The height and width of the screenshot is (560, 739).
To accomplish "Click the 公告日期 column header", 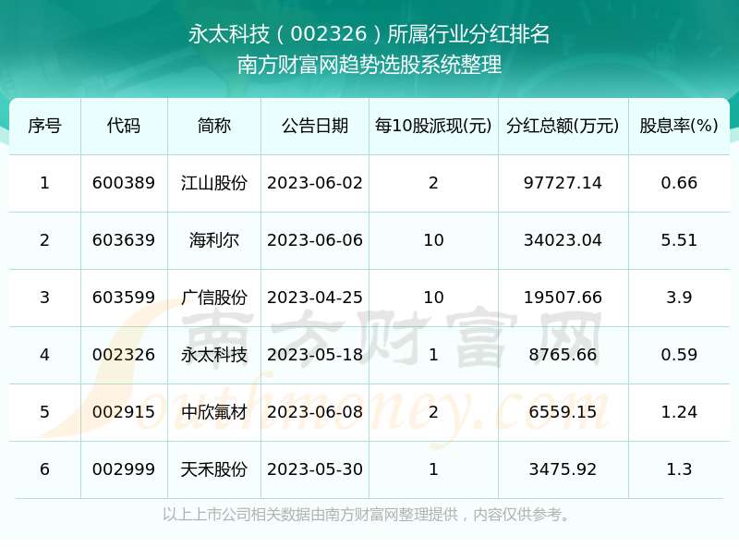I will [315, 126].
